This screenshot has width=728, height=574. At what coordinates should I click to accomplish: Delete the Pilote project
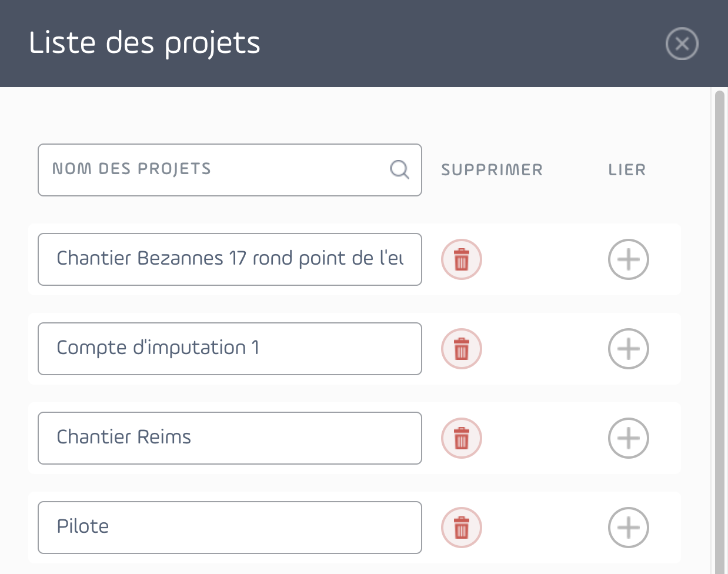coord(462,528)
